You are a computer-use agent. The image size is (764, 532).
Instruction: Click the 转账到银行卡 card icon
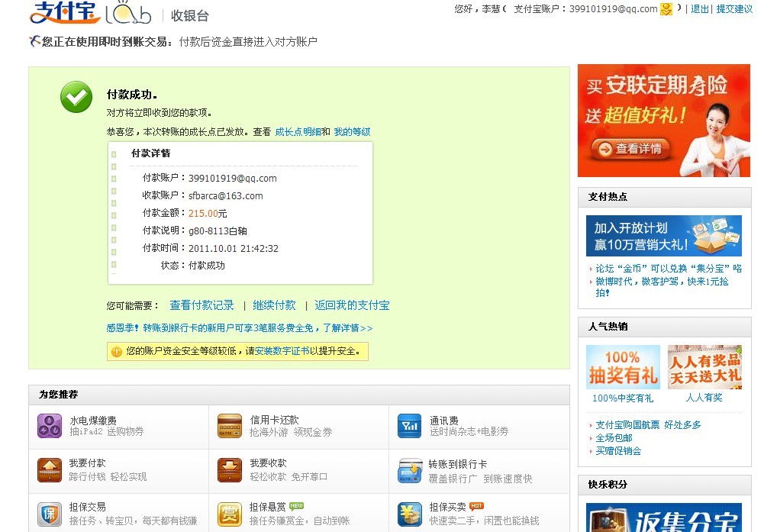click(x=410, y=469)
